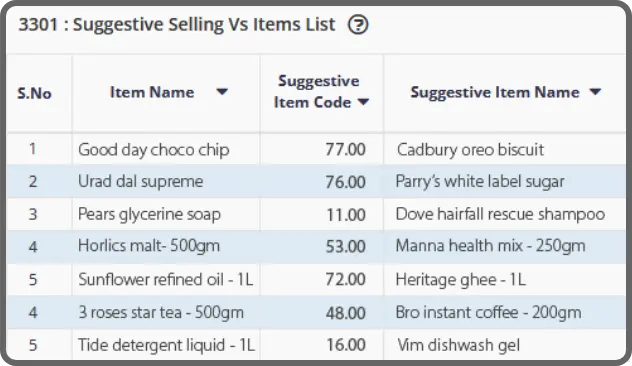Screen dimensions: 632x366
Task: Click Cadbury oreo biscuit suggestion
Action: (470, 150)
